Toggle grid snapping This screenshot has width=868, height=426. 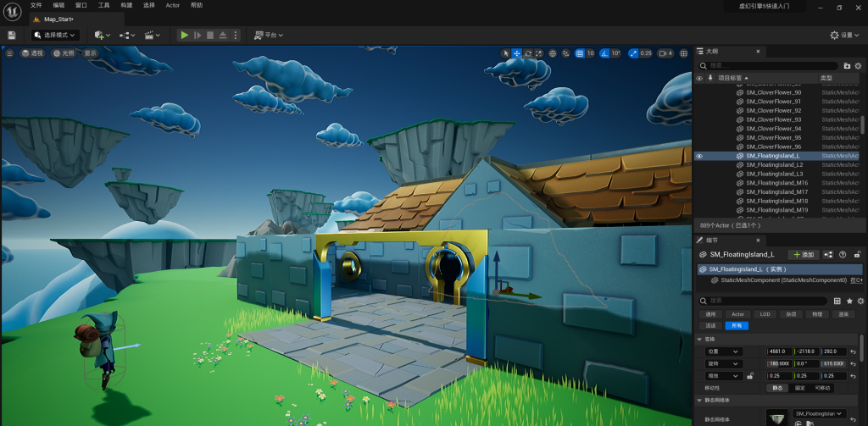pos(580,53)
